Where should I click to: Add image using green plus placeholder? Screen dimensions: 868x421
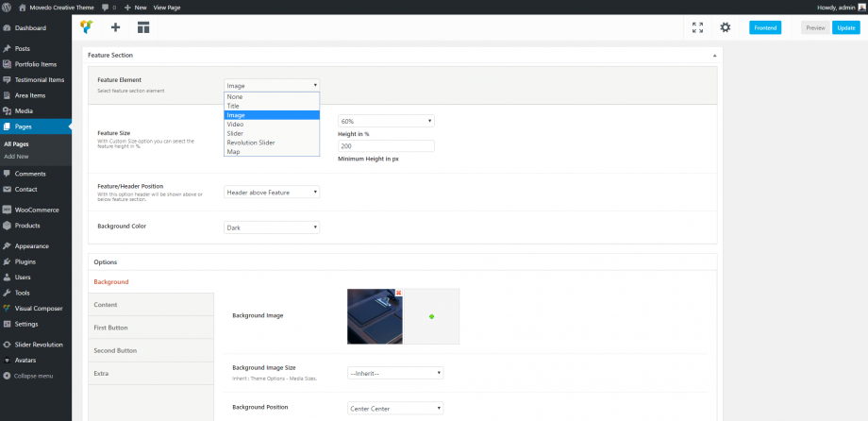[x=431, y=316]
